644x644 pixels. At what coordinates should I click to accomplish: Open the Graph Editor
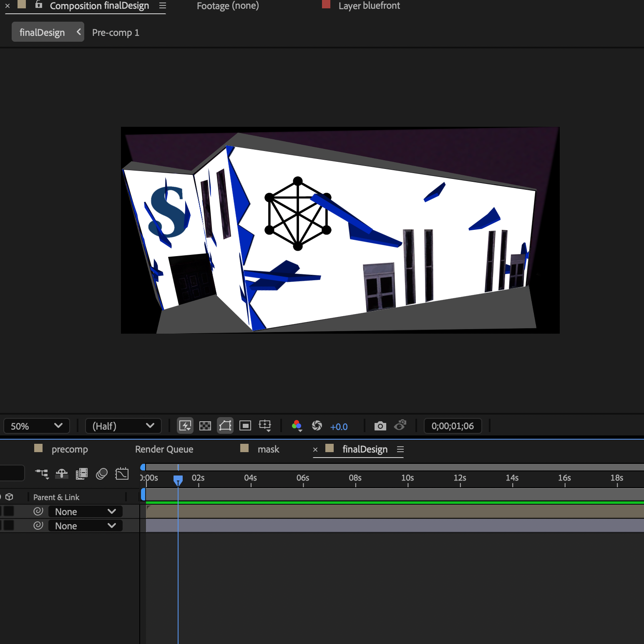(122, 474)
